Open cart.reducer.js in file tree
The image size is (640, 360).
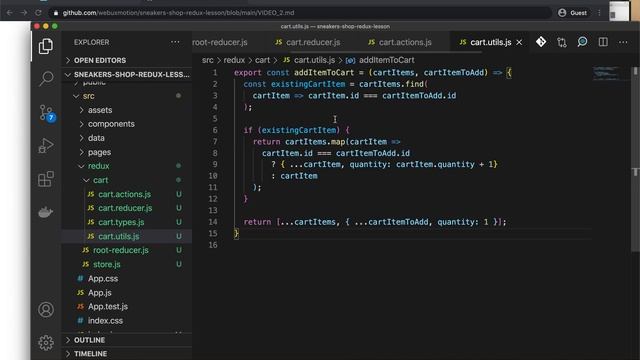[127, 208]
